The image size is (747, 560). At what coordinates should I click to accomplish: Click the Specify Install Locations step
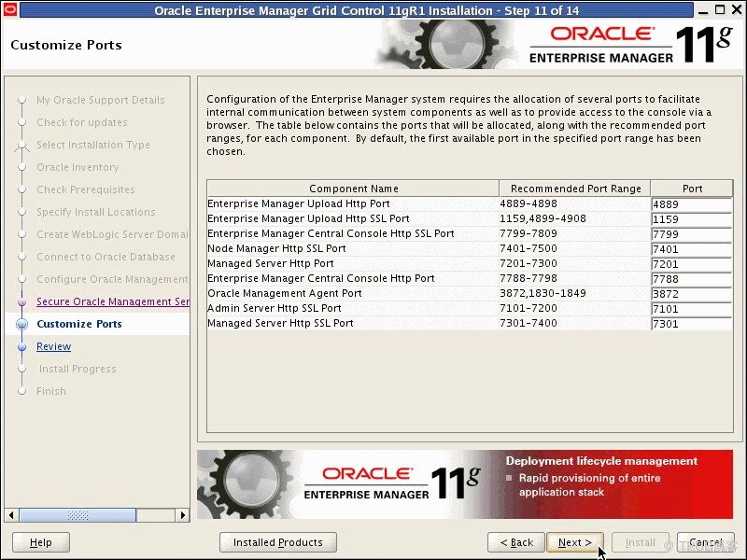pos(96,212)
